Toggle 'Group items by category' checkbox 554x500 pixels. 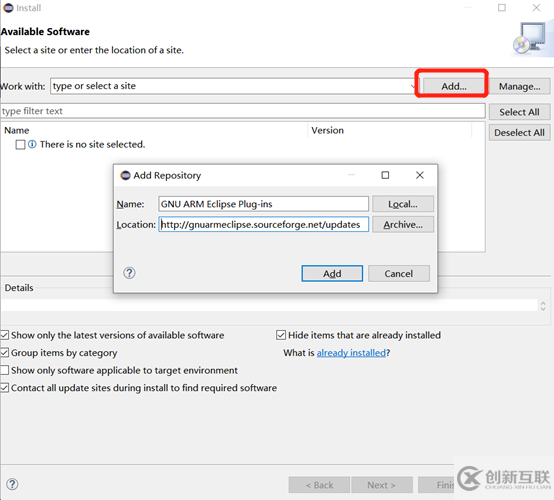5,353
